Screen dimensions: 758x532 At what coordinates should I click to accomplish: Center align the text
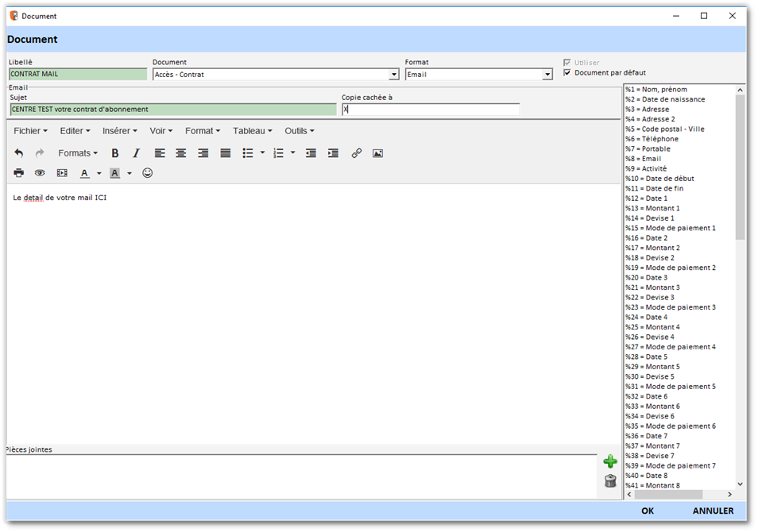point(181,153)
